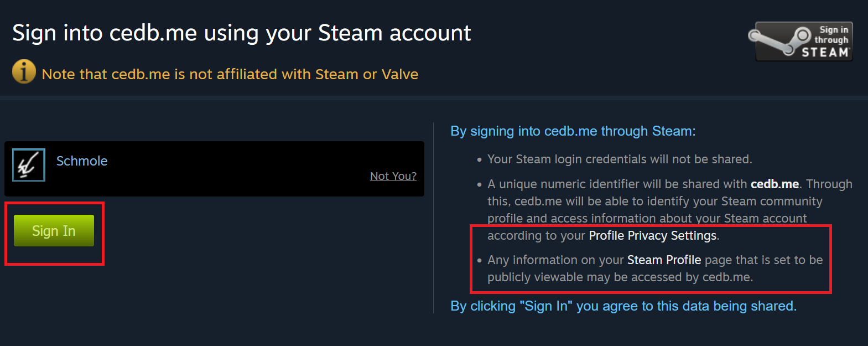This screenshot has width=868, height=346.
Task: Click the yellow information icon
Action: coord(24,72)
